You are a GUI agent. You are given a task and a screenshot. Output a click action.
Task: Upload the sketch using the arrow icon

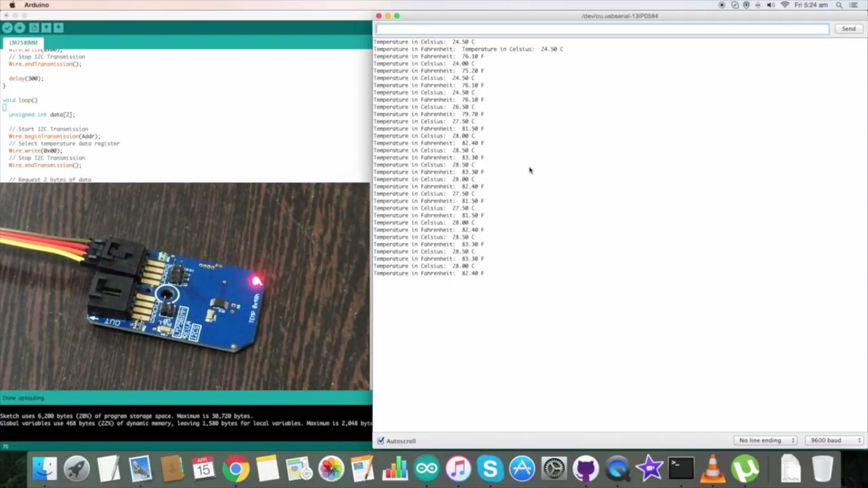18,27
